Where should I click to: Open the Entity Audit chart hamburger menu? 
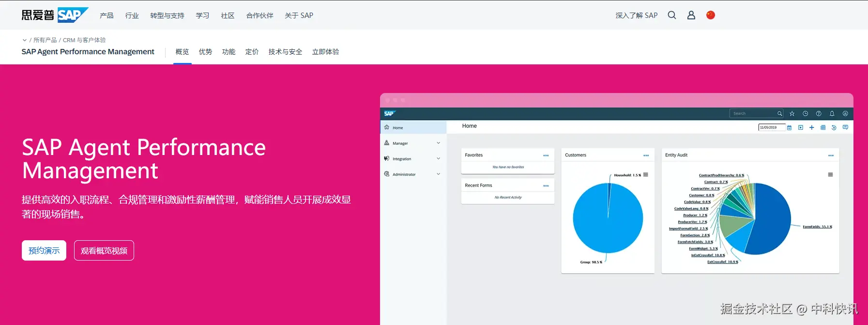831,175
